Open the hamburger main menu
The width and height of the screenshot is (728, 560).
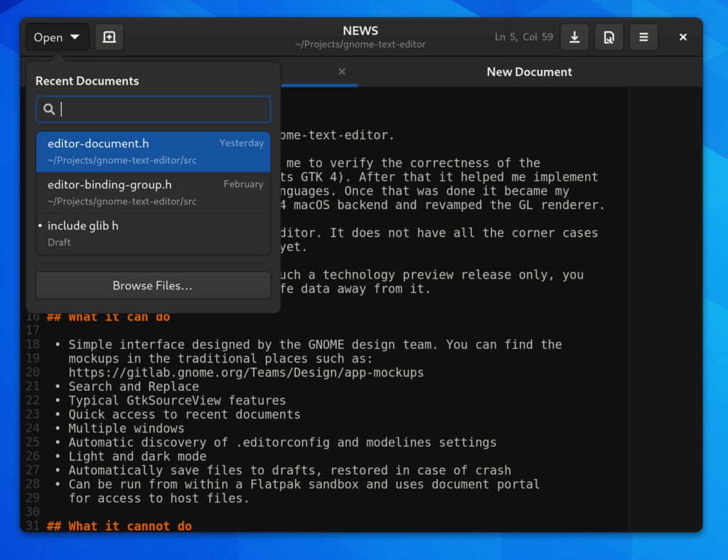643,37
